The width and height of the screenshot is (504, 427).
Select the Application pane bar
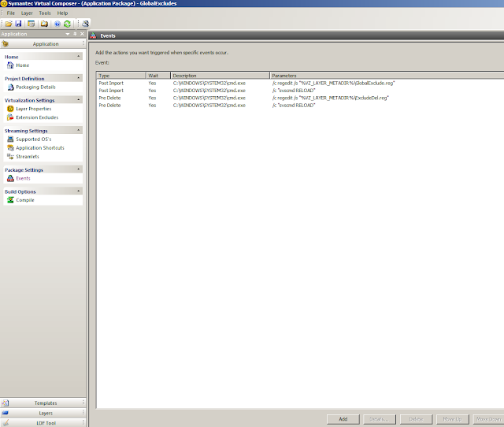tap(43, 44)
